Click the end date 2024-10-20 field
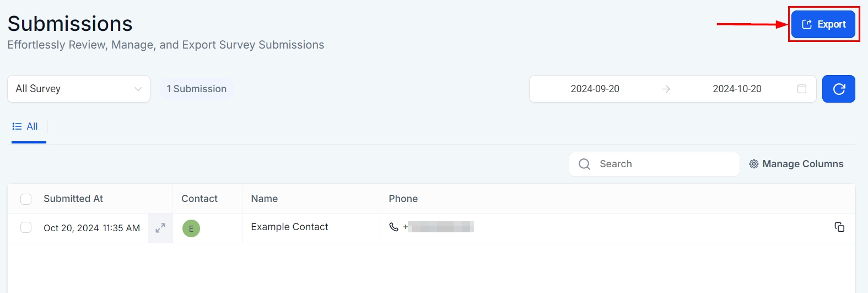 coord(737,89)
